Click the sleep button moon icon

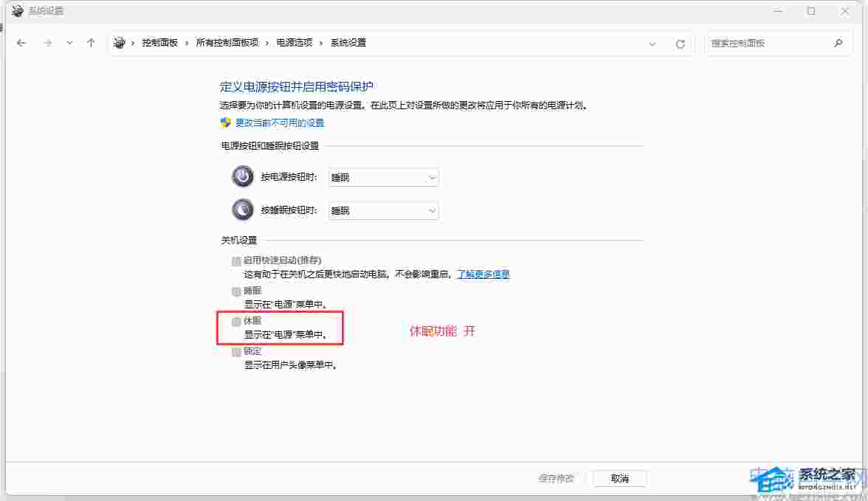point(242,210)
